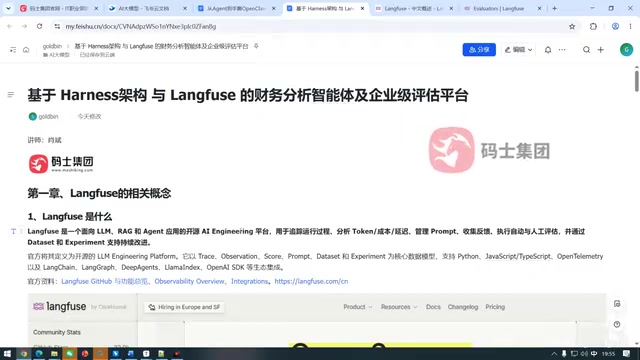
Task: Click Pricing in the Langfuse image
Action: point(495,307)
